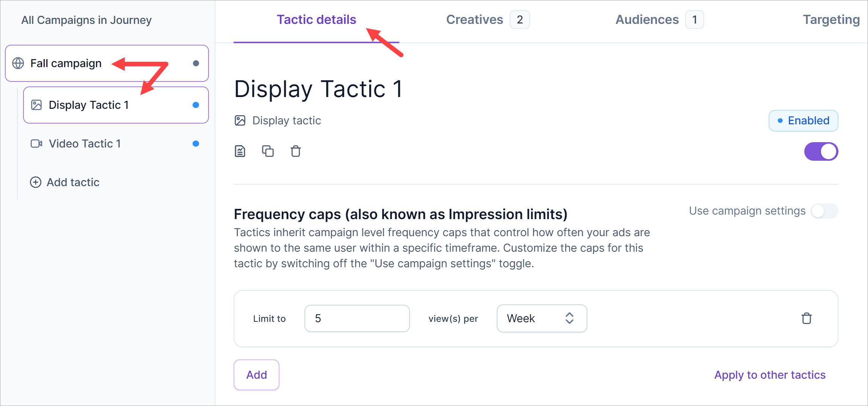
Task: Click the Limit to views input field
Action: pyautogui.click(x=357, y=318)
